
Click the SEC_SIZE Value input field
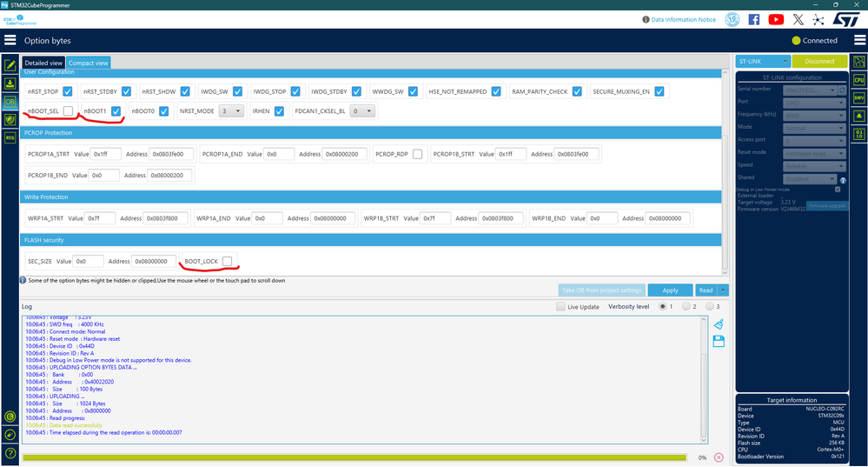tap(89, 261)
